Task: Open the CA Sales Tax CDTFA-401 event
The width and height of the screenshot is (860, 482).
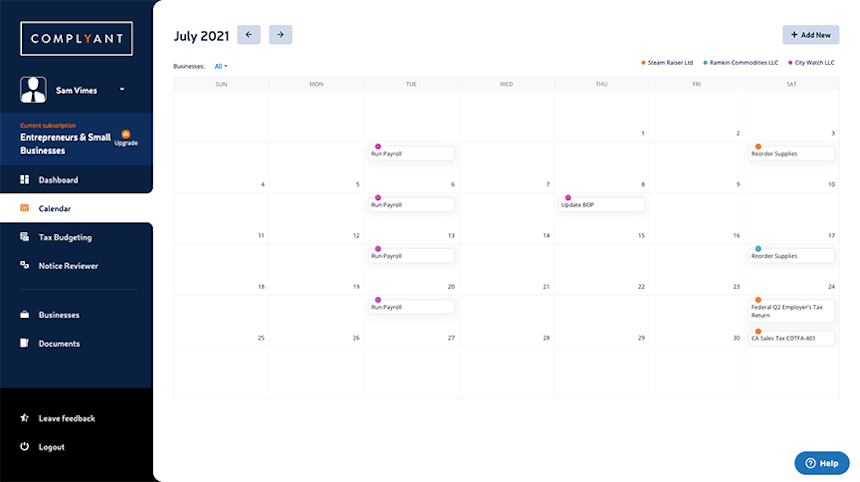Action: 791,338
